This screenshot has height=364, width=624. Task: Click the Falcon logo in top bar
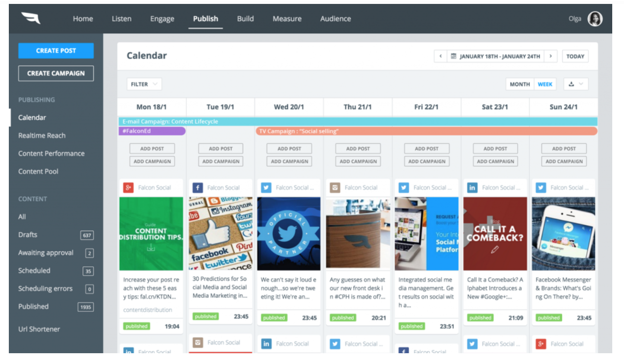30,19
